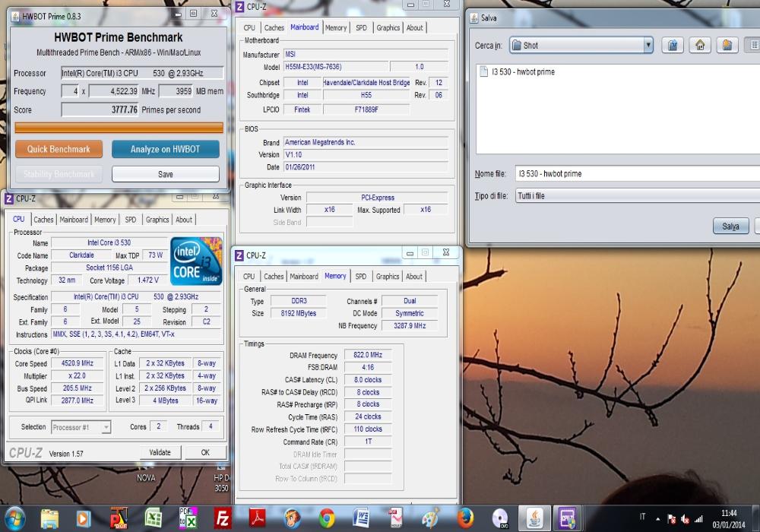760x532 pixels.
Task: Switch to the CPU-Z taskbar button
Action: click(567, 518)
